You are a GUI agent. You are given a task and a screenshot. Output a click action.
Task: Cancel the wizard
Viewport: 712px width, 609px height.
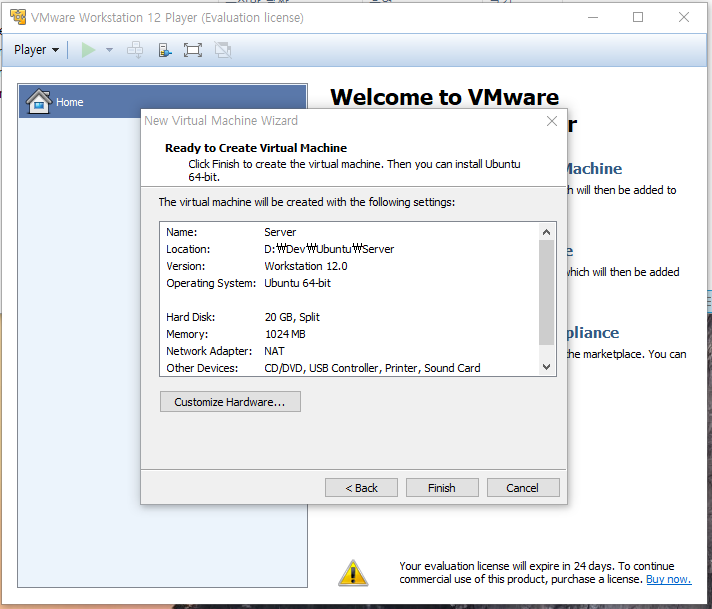523,488
